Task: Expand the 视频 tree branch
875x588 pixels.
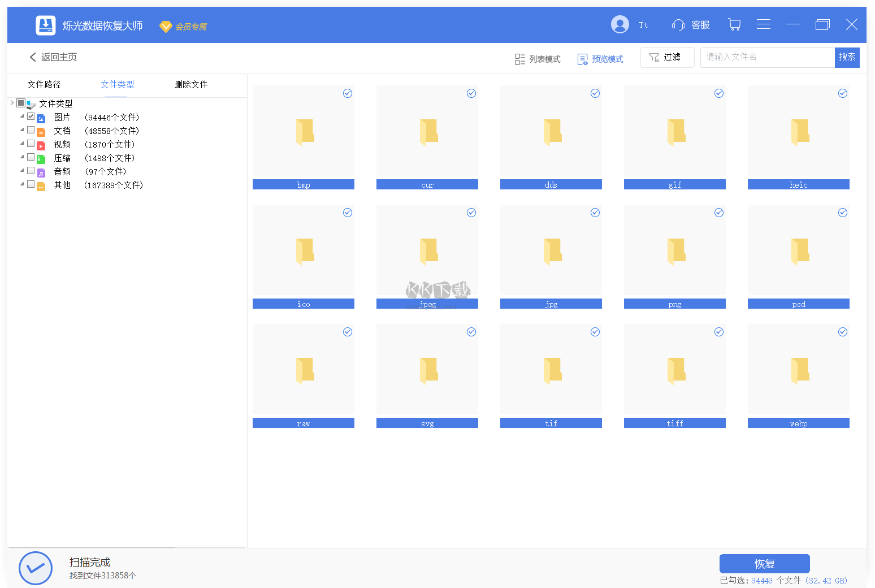Action: (21, 144)
